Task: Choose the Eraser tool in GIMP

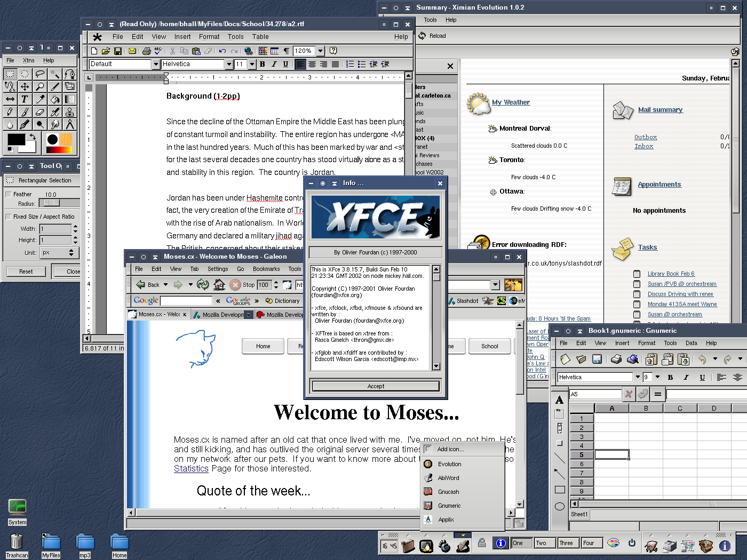Action: coord(39,112)
